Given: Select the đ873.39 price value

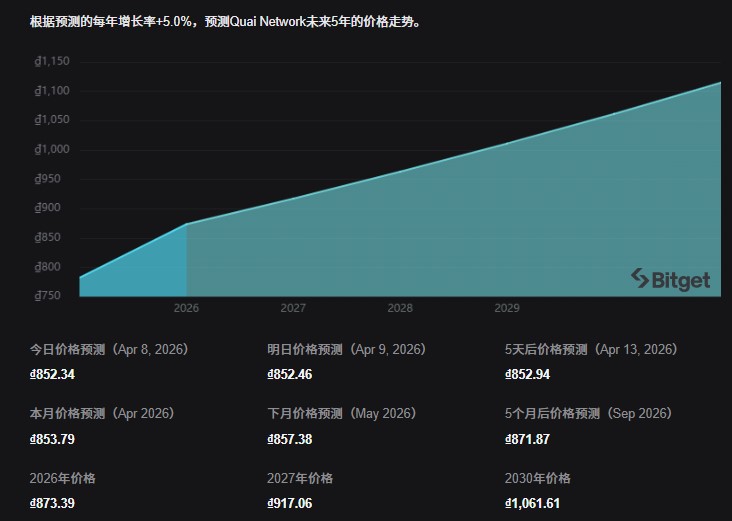Looking at the screenshot, I should tap(52, 503).
